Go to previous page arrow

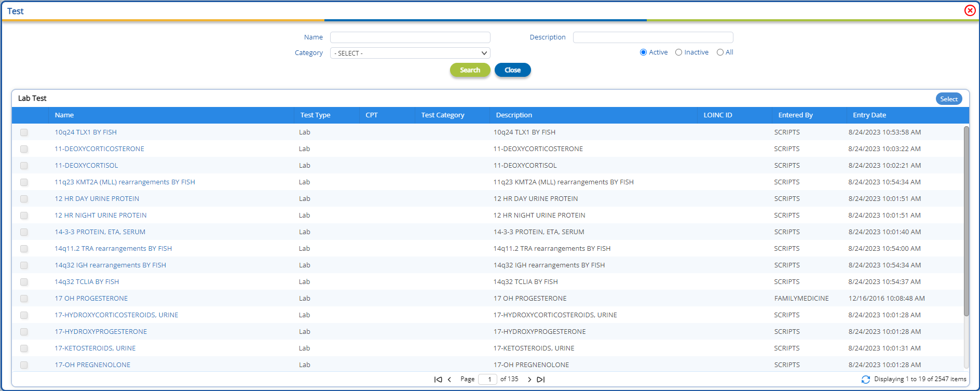450,380
